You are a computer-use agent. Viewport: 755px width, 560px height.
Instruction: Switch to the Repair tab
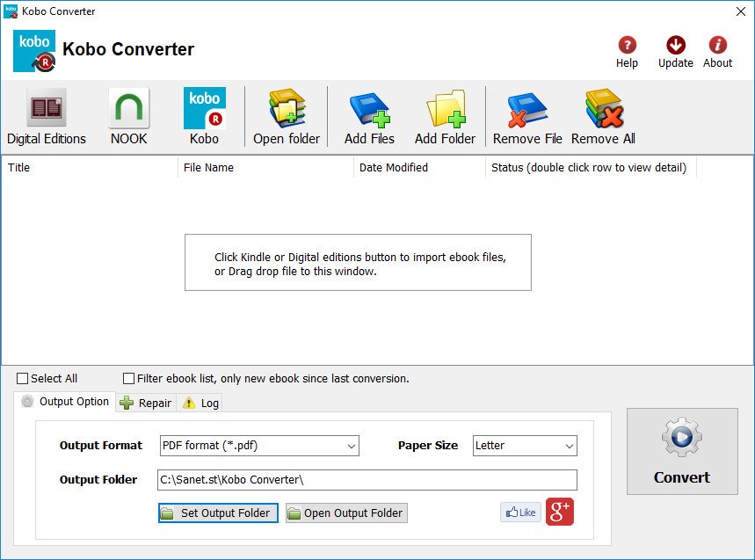145,403
